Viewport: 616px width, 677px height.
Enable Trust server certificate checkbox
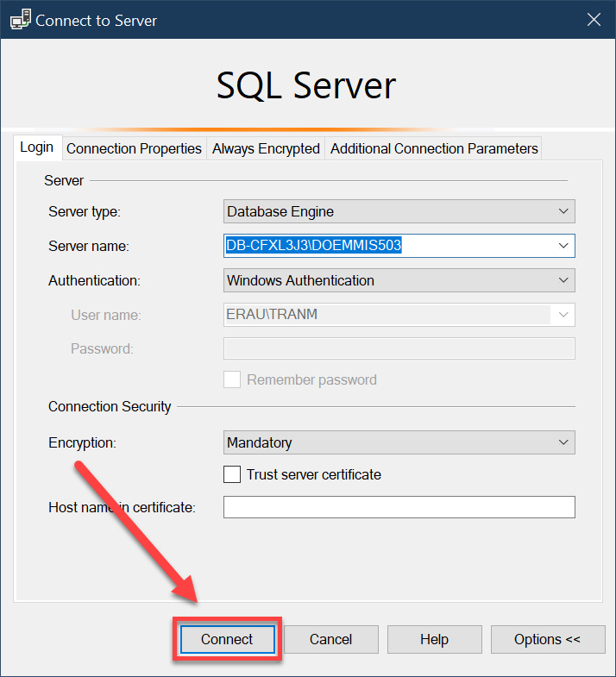point(232,474)
